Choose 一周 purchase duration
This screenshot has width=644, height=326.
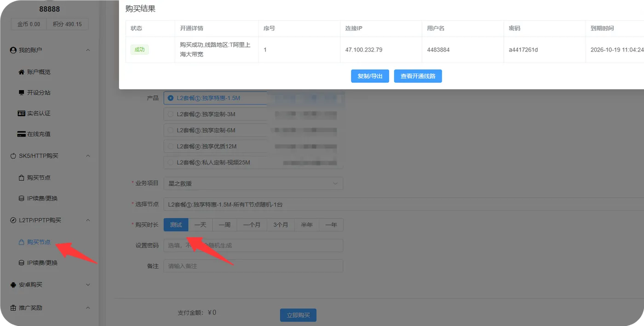click(x=225, y=225)
